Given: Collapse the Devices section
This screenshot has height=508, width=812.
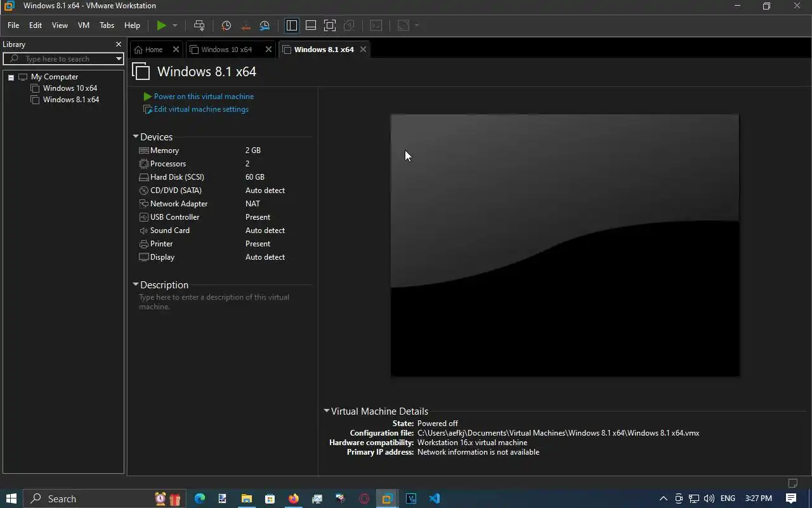Looking at the screenshot, I should point(135,137).
